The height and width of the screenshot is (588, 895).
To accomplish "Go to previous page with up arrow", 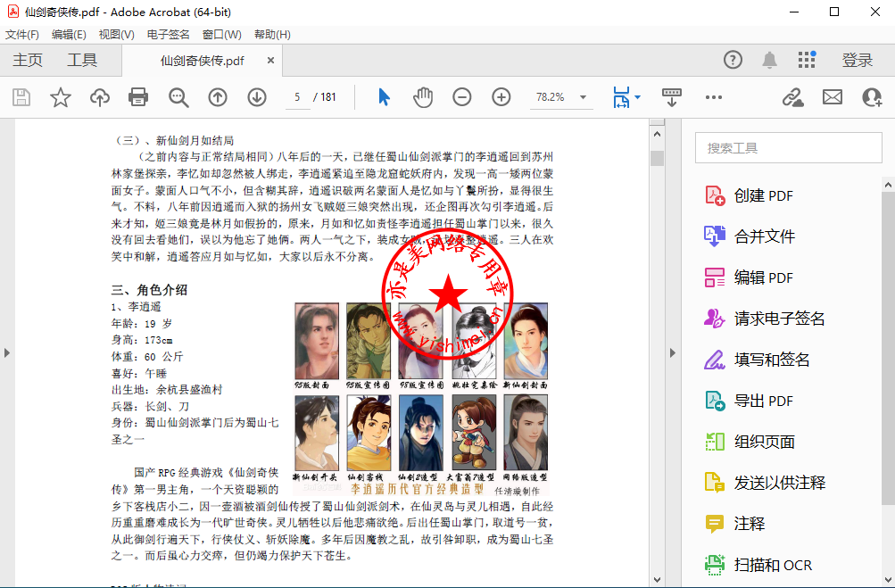I will (218, 97).
